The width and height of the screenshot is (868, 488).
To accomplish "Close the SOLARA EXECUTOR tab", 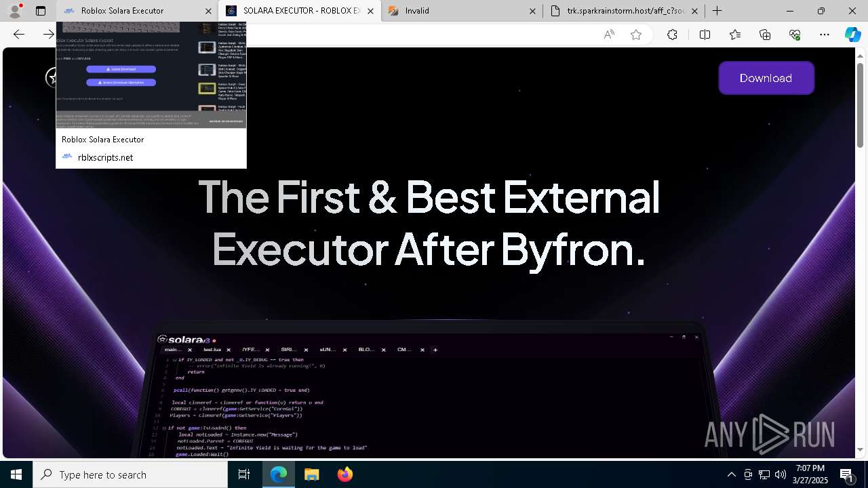I will click(x=370, y=11).
